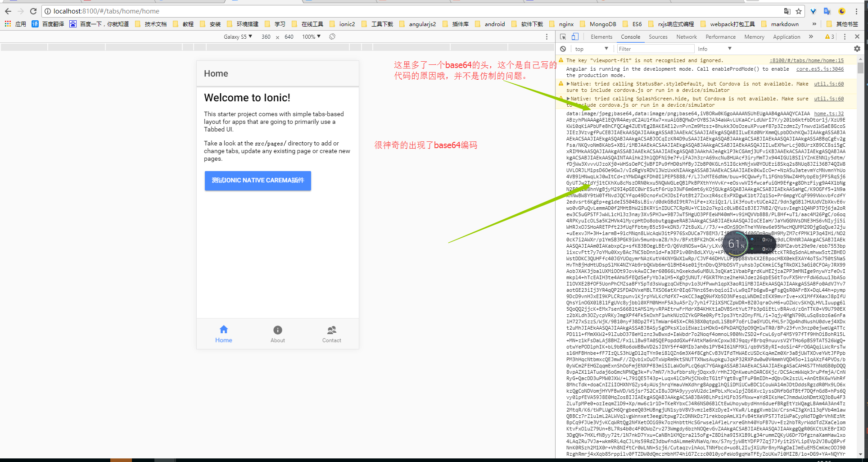Edit the viewport width value 360
The height and width of the screenshot is (462, 868).
pos(266,36)
